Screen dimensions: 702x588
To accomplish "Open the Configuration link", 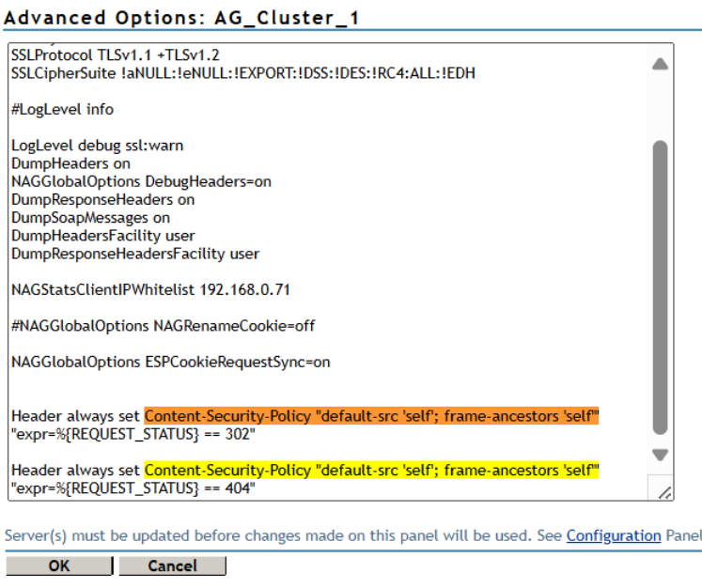I will tap(614, 535).
